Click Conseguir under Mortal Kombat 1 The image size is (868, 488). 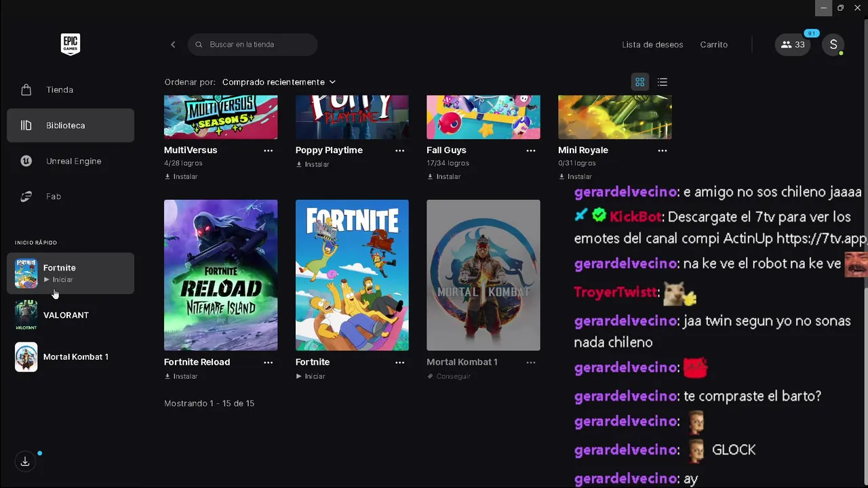pyautogui.click(x=449, y=377)
